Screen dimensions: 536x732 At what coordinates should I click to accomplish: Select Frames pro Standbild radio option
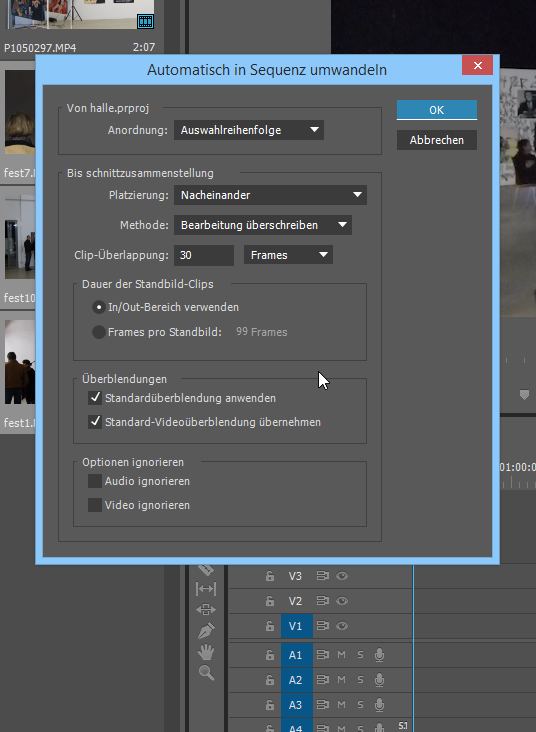click(99, 332)
